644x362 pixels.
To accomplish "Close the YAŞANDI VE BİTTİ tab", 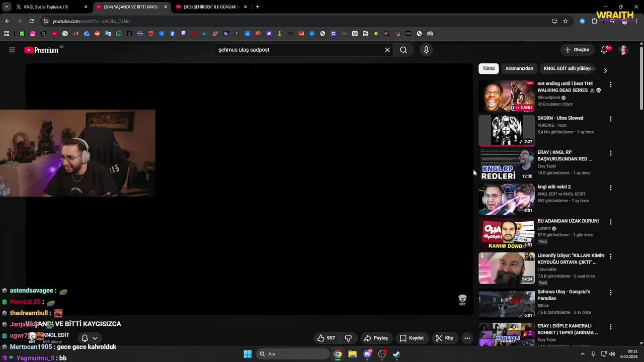I will click(x=166, y=7).
